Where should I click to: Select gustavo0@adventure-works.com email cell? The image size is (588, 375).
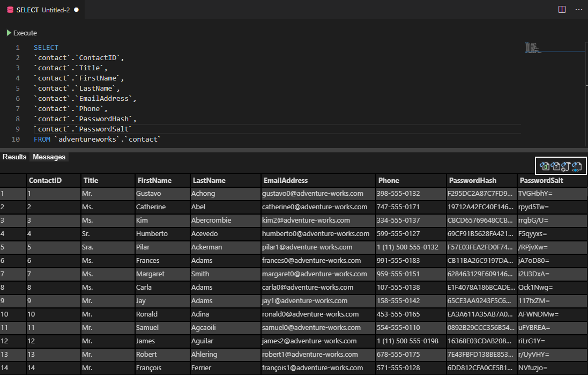[312, 194]
